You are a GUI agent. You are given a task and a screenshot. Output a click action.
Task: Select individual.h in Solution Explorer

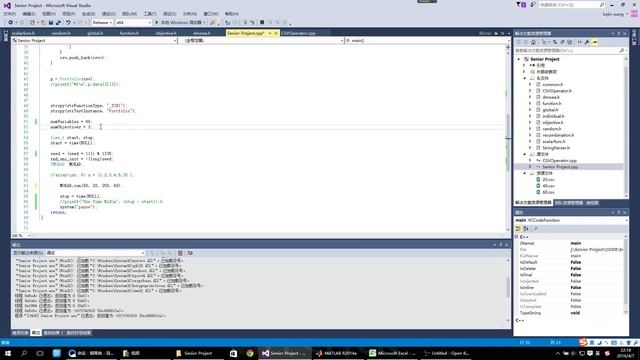pos(553,116)
